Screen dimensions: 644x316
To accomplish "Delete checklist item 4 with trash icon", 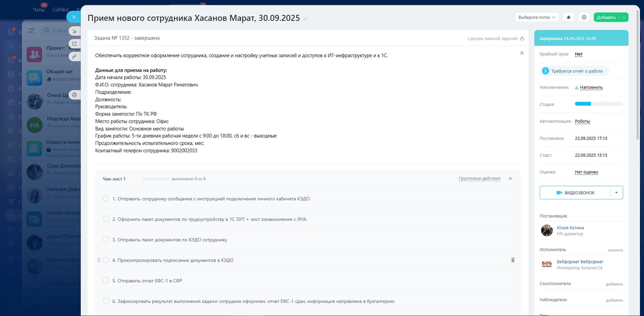I will pos(513,260).
